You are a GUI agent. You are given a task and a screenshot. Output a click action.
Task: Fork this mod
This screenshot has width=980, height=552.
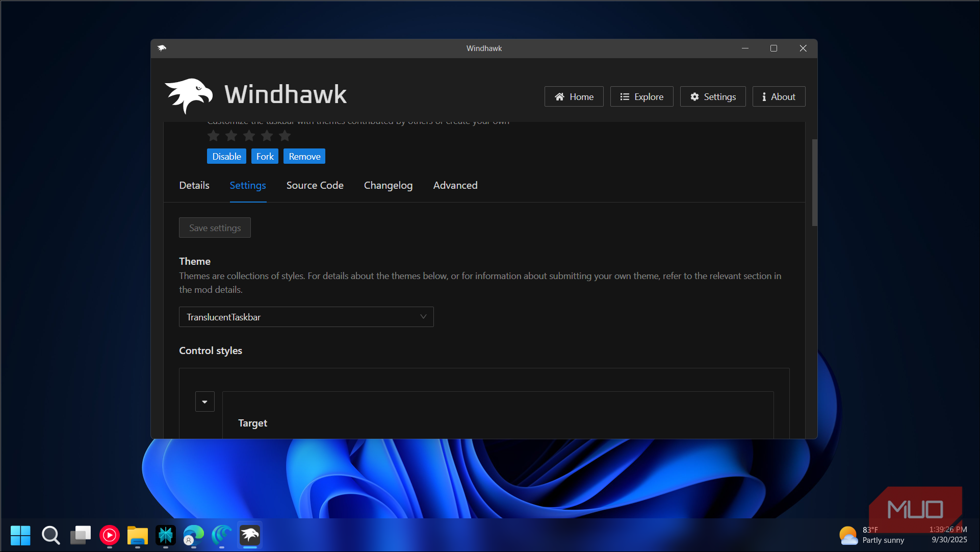pos(265,156)
